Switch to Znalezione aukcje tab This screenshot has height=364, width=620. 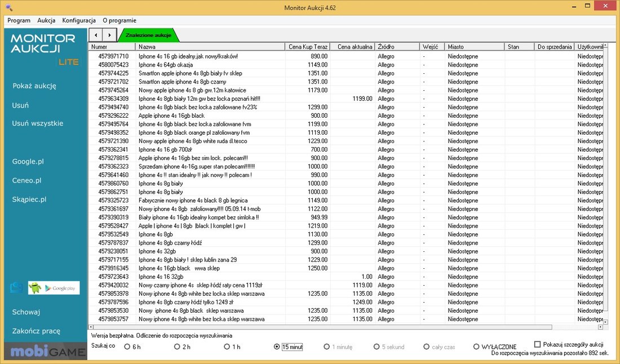148,35
